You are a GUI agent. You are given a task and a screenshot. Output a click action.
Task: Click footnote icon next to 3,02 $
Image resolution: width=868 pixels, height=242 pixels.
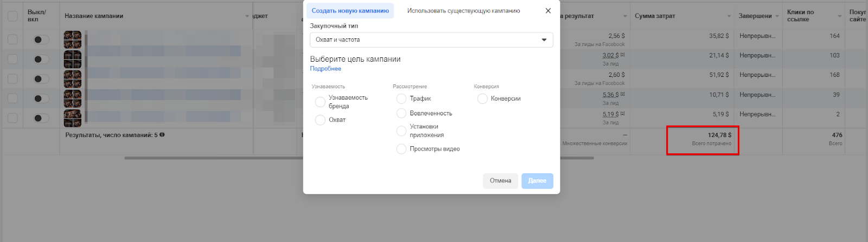coord(623,55)
